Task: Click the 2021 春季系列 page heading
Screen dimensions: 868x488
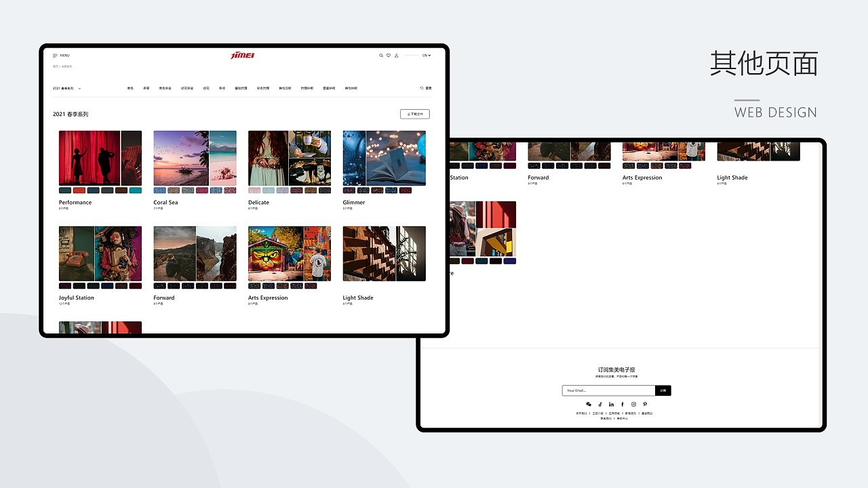Action: [71, 114]
